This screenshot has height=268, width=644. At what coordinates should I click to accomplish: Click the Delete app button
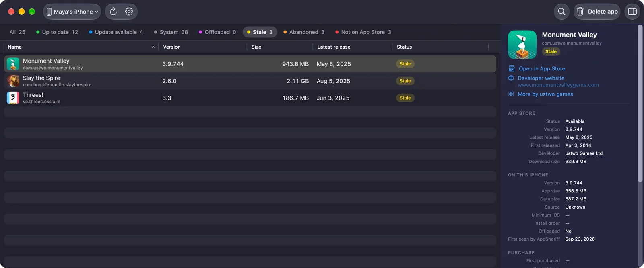[x=597, y=12]
